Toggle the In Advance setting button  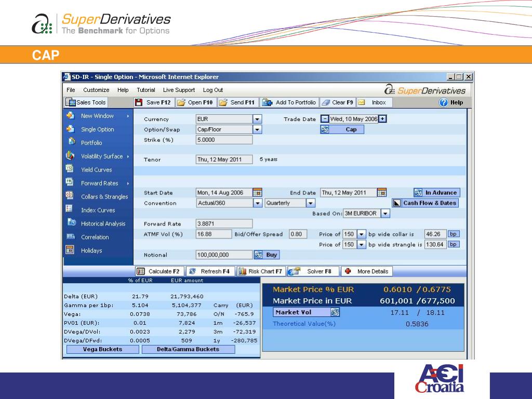click(x=437, y=193)
